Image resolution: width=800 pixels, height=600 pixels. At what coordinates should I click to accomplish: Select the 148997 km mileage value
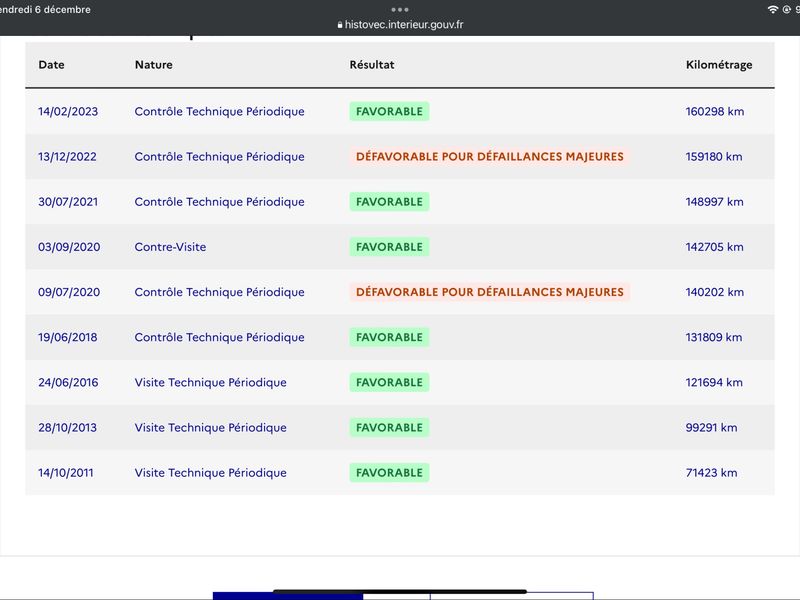tap(714, 202)
